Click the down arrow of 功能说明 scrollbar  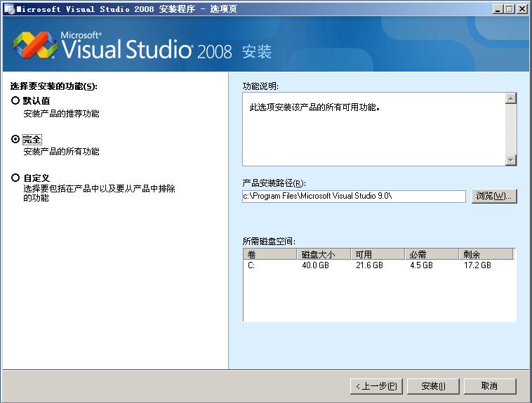click(x=511, y=159)
